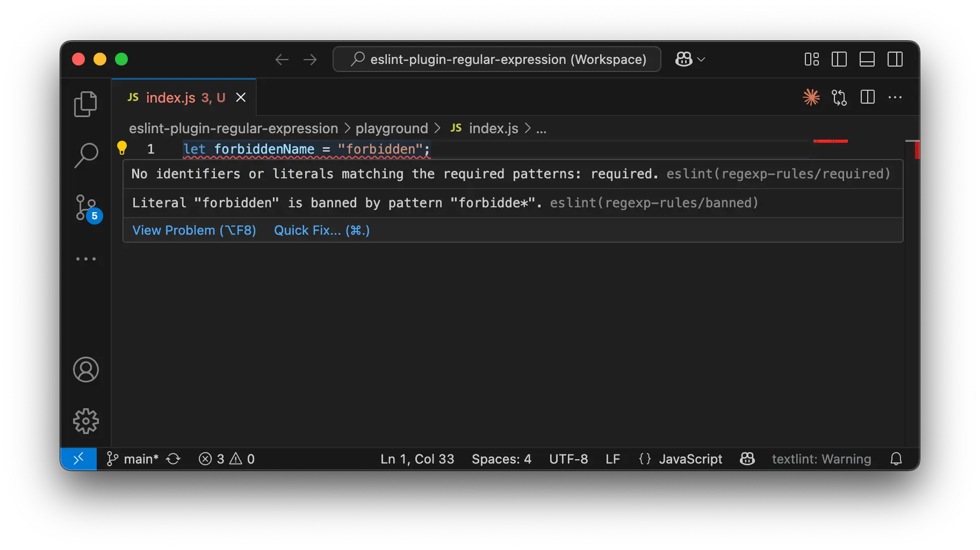This screenshot has height=550, width=980.
Task: Click the Copilot status bar icon
Action: 747,459
